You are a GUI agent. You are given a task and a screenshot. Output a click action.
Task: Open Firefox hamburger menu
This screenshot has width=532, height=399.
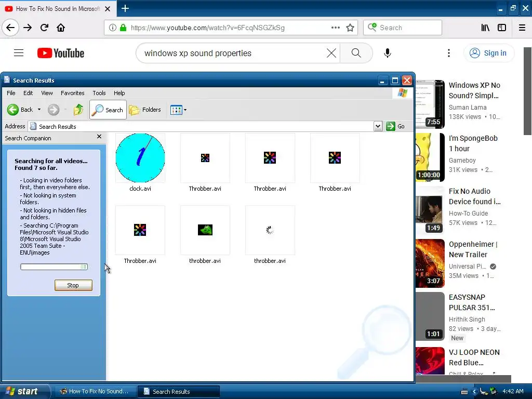click(x=522, y=28)
